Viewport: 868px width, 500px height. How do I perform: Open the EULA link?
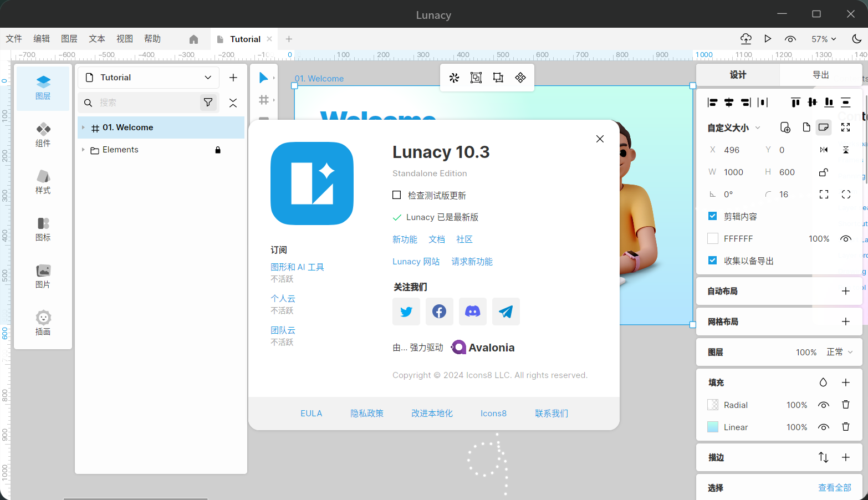click(x=311, y=414)
